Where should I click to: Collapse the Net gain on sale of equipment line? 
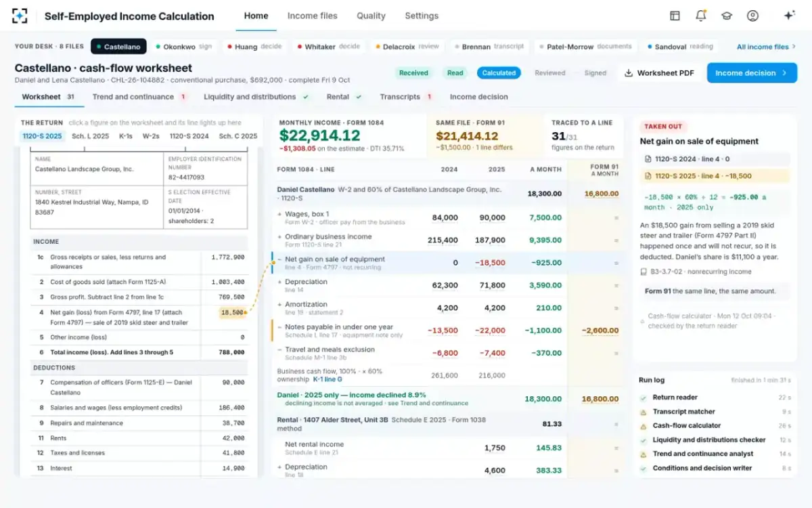click(280, 259)
